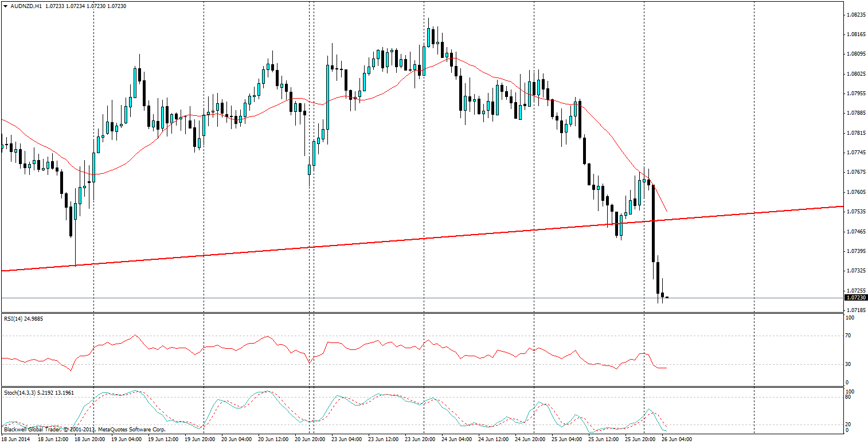Click the 1.07745 price axis label

pos(857,153)
